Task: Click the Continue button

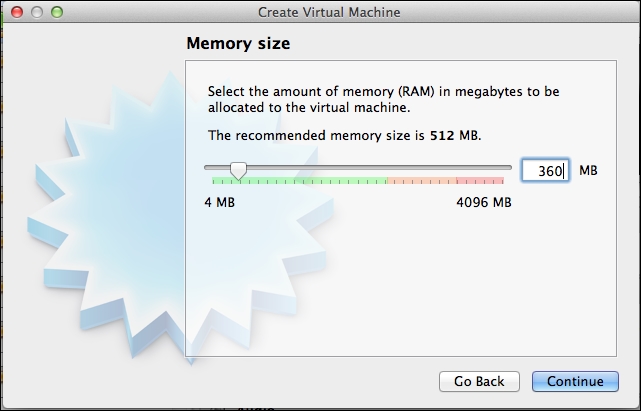Action: click(575, 381)
